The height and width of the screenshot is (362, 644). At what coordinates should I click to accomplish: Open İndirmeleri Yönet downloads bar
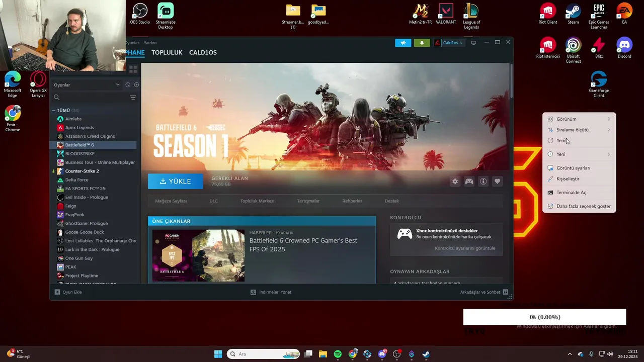coord(271,292)
